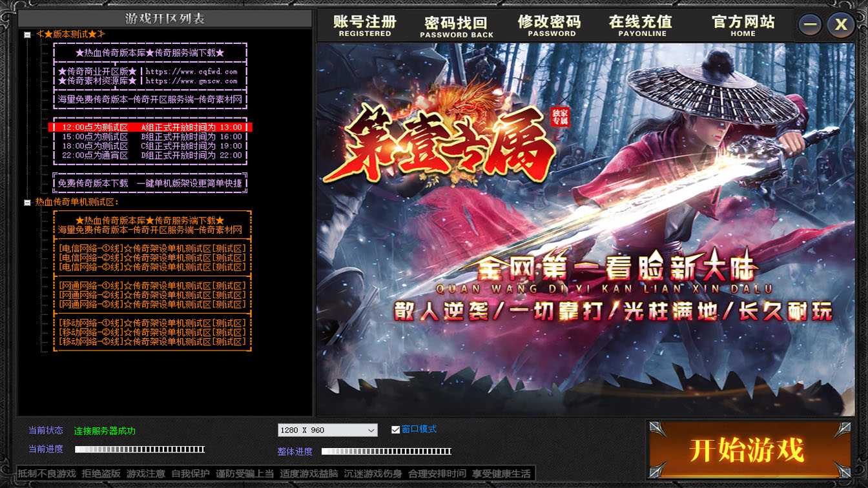Select the 15:00 test zone B组 server
Screen dimensions: 868x488
pos(151,137)
